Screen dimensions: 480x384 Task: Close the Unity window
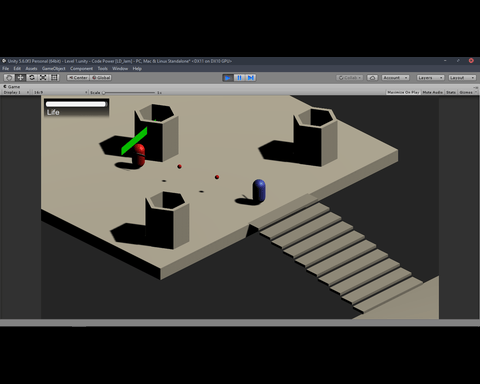point(471,61)
